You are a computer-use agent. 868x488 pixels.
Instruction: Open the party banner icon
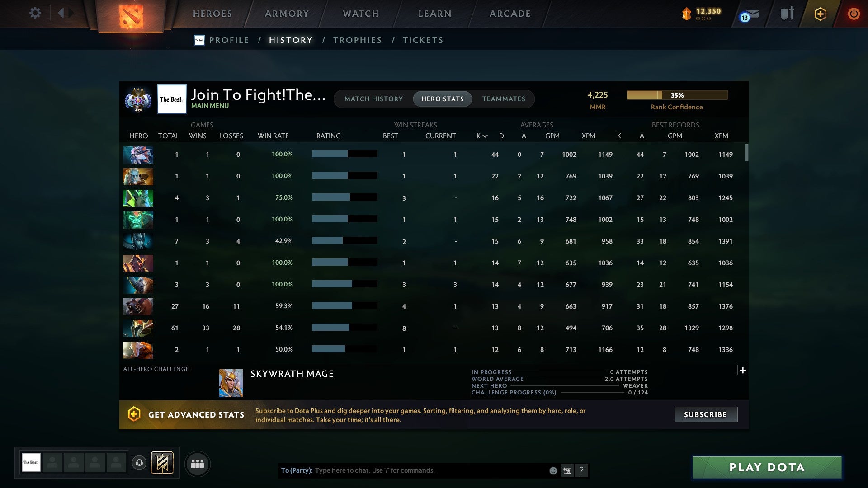[x=162, y=463]
